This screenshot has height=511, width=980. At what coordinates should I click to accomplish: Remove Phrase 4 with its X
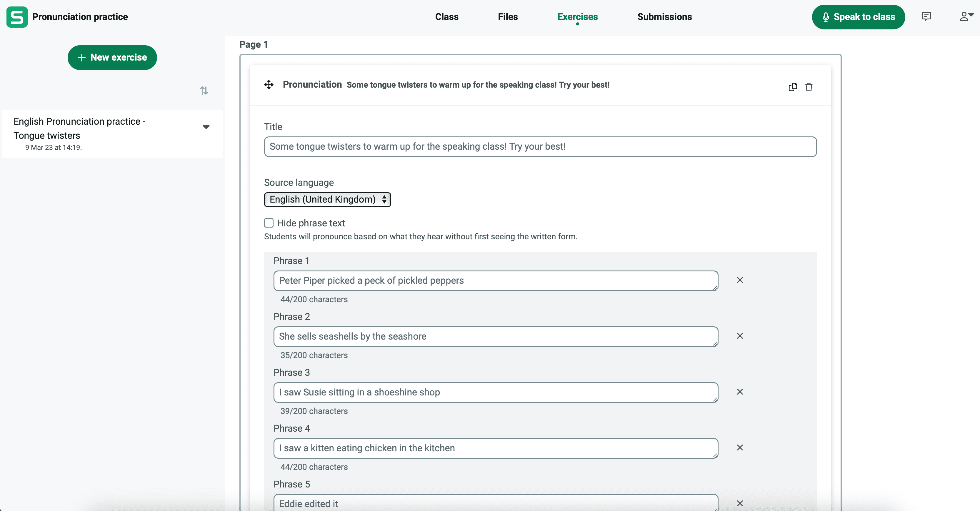(x=740, y=448)
